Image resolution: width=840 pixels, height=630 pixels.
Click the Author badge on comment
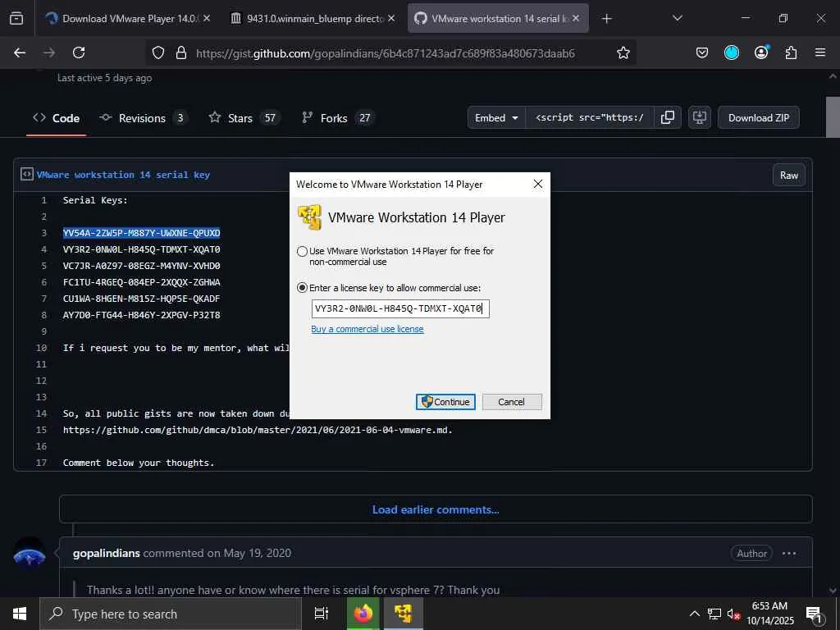(751, 554)
